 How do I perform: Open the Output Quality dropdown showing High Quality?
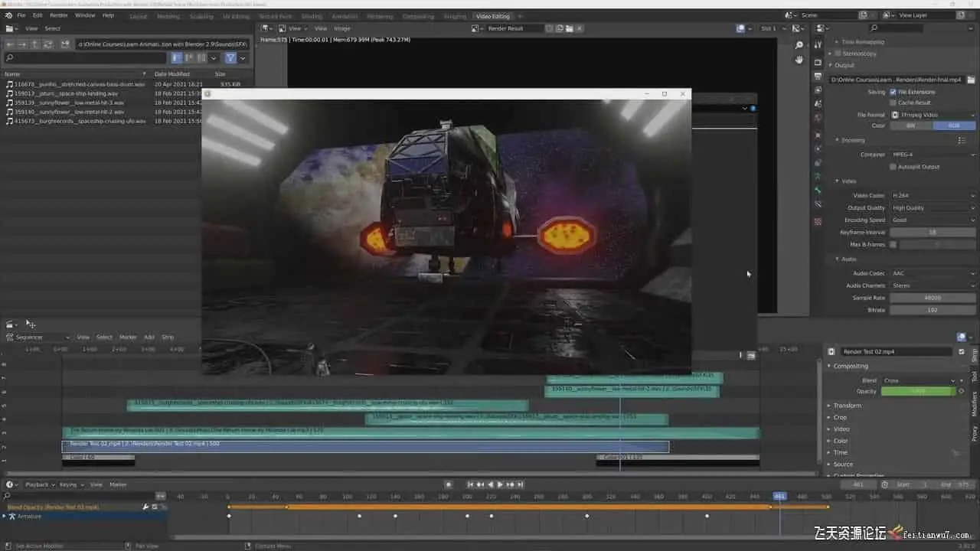coord(933,208)
